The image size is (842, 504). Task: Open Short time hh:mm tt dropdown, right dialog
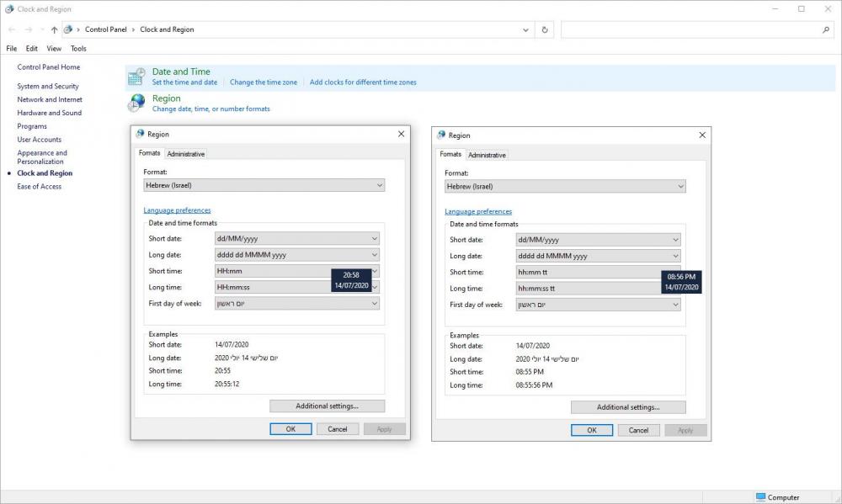pyautogui.click(x=598, y=272)
